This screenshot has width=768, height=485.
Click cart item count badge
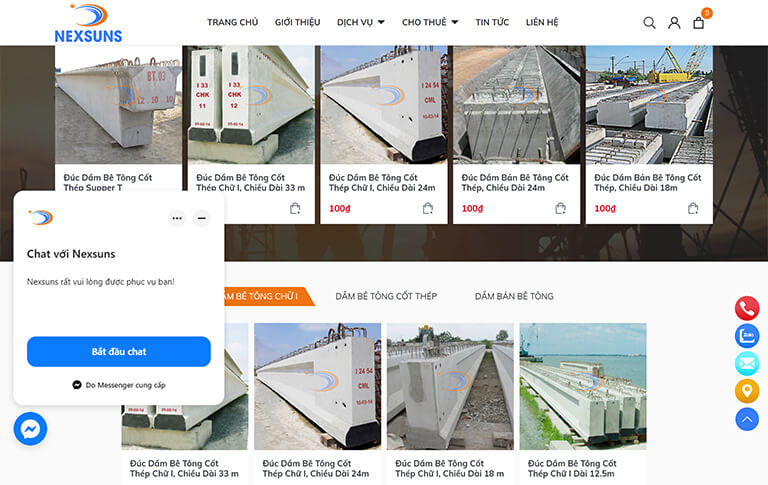tap(706, 13)
